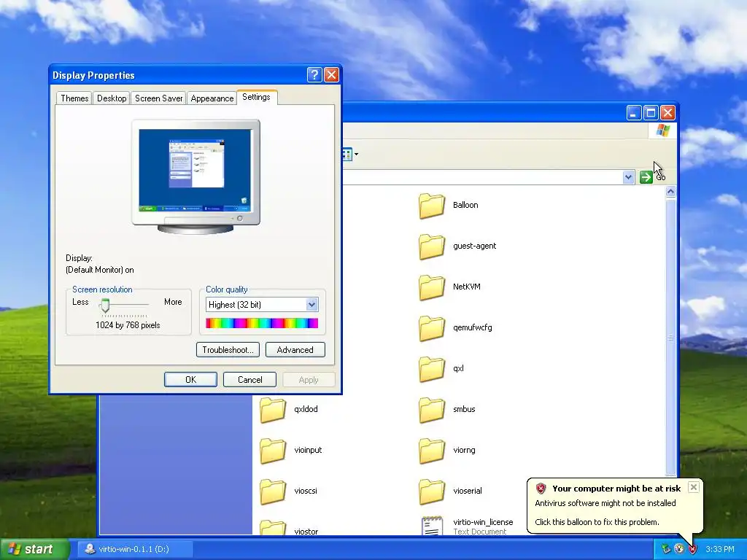Click the virtio-win-0.1.1 (D:) taskbar button
Viewport: 747px width, 560px height.
(x=135, y=549)
